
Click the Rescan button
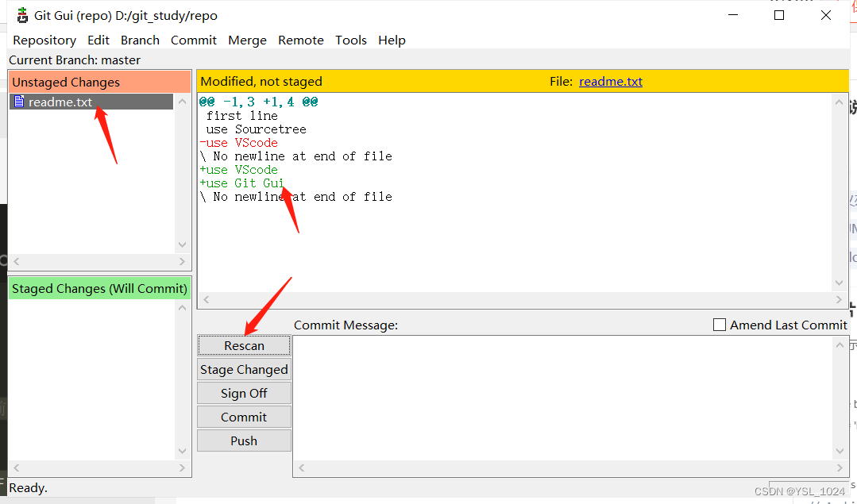click(x=244, y=345)
